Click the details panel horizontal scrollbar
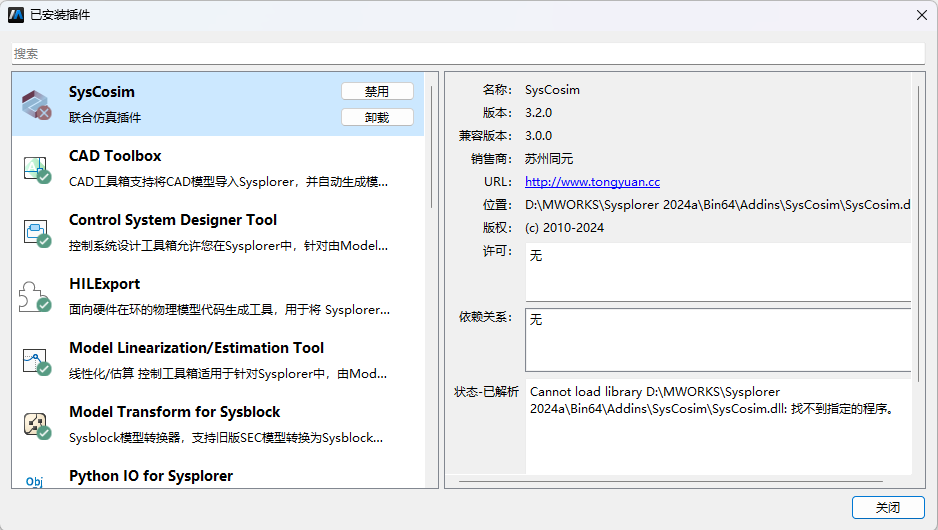The image size is (938, 530). click(x=671, y=481)
